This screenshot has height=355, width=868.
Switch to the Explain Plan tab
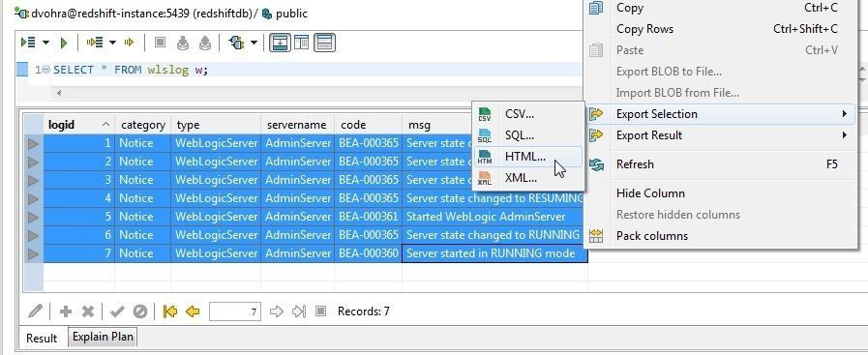(x=103, y=337)
